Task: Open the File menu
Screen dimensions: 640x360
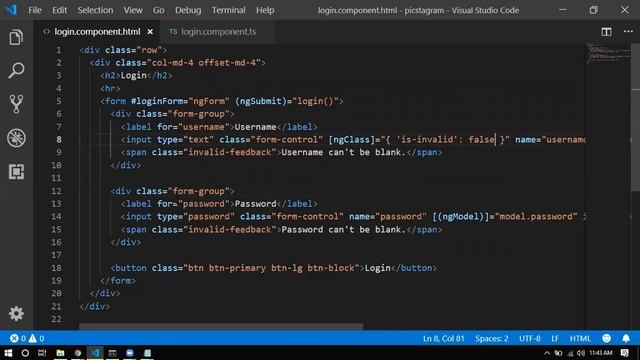Action: (35, 10)
